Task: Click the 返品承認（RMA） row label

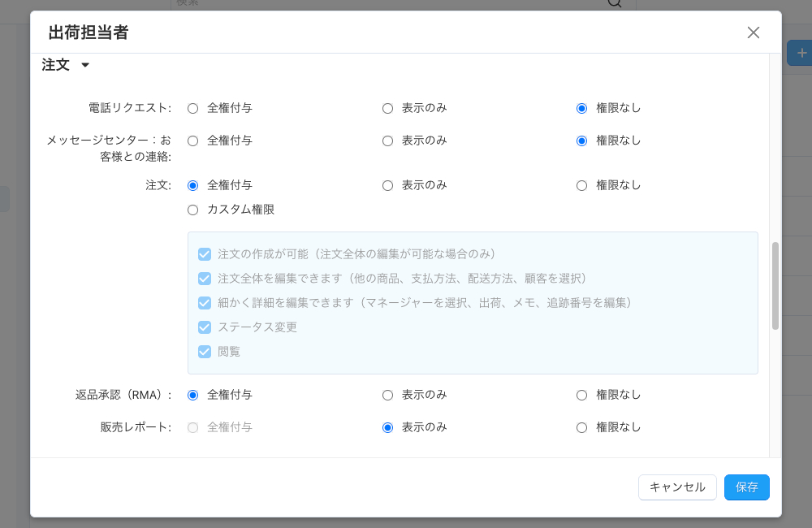Action: 123,395
